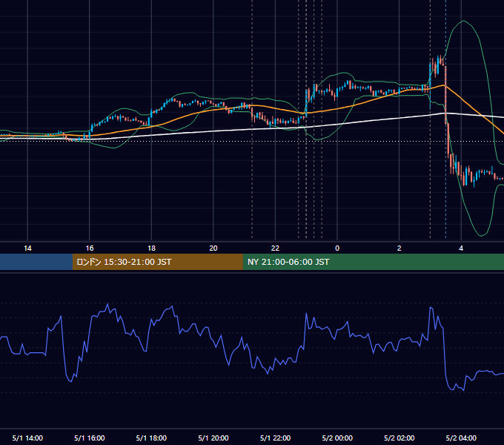The image size is (504, 445).
Task: Click the 0 hour axis label
Action: click(337, 248)
